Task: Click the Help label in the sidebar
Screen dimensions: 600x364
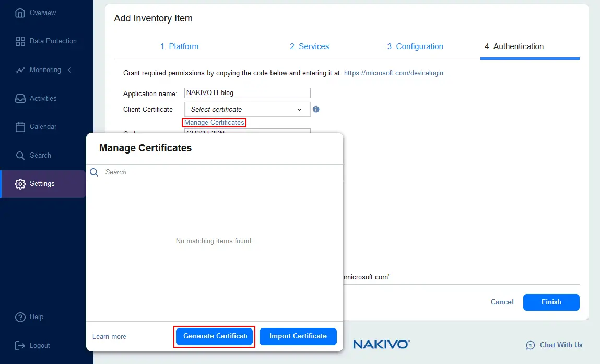Action: coord(37,317)
